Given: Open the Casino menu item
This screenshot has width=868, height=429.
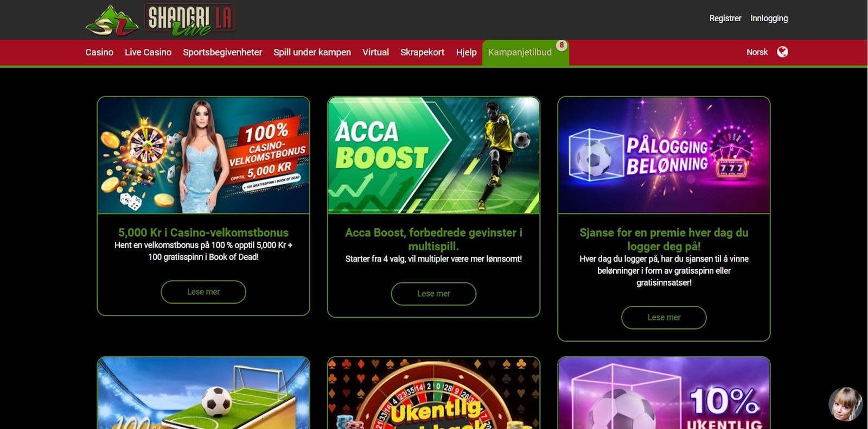Looking at the screenshot, I should tap(99, 52).
